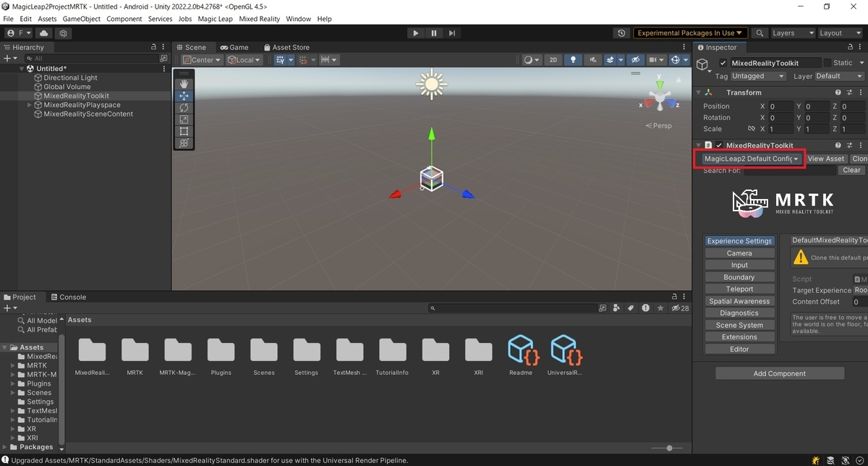Enable the Static checkbox
This screenshot has height=466, width=868.
coord(827,63)
